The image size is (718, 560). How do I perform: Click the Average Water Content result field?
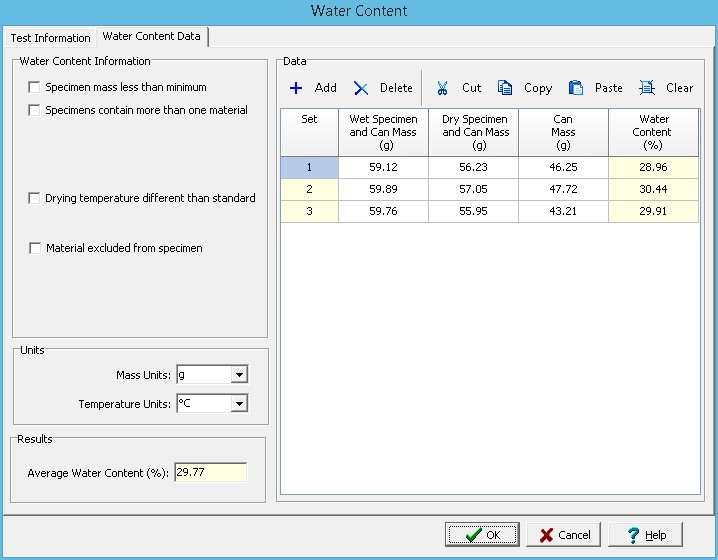tap(210, 473)
